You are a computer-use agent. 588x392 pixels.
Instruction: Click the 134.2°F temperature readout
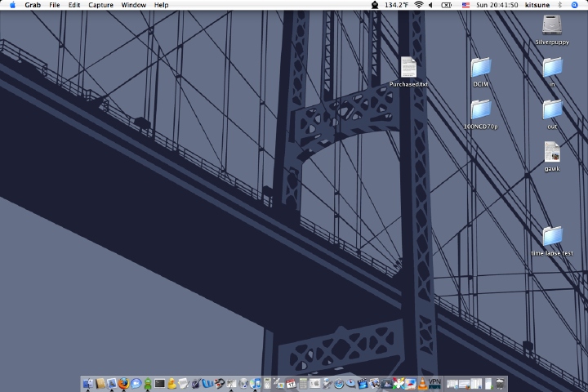396,5
